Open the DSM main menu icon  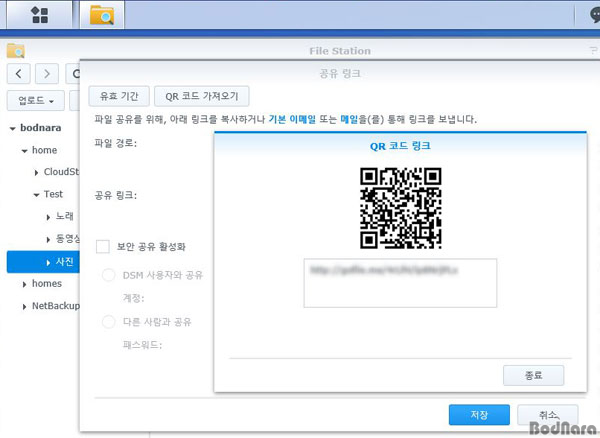(40, 15)
